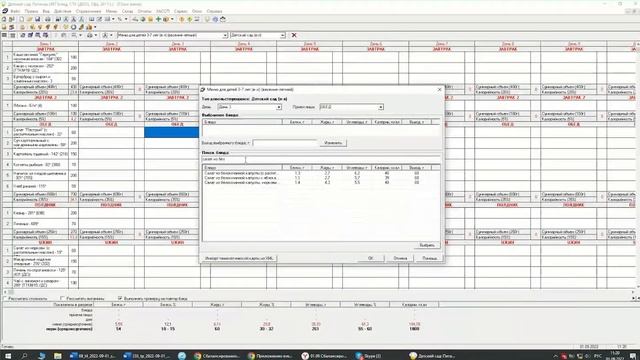Select first Салат из белокочанной капусты search result

pos(321,173)
